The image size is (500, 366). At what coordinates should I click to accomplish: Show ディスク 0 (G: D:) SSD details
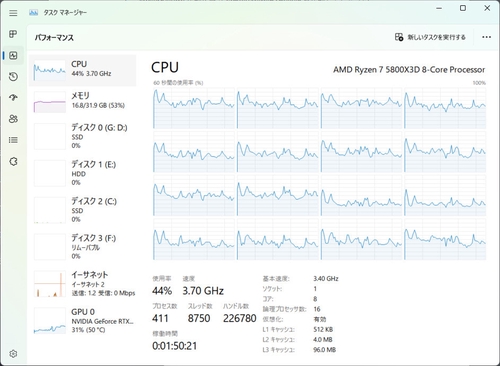point(82,136)
